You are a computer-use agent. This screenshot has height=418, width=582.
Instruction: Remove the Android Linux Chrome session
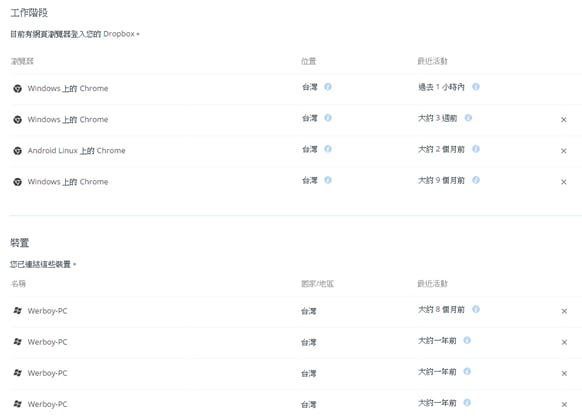coord(563,151)
